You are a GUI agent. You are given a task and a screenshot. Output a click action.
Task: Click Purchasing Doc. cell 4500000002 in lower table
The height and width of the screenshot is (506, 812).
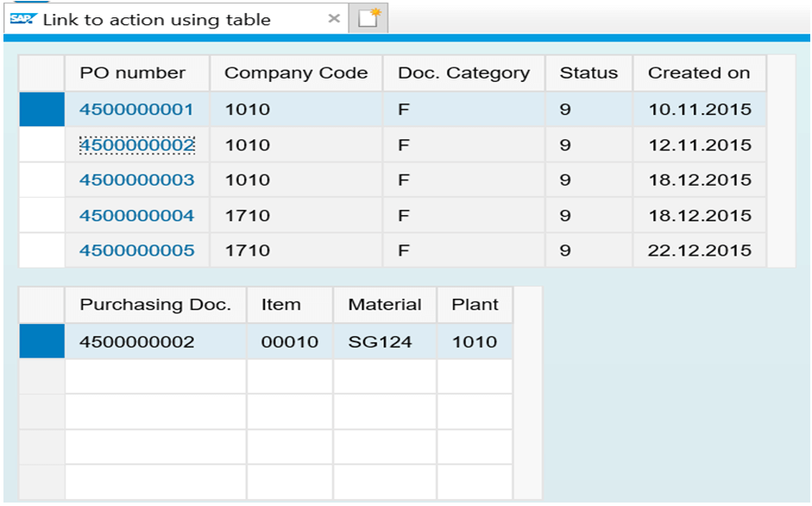(156, 341)
